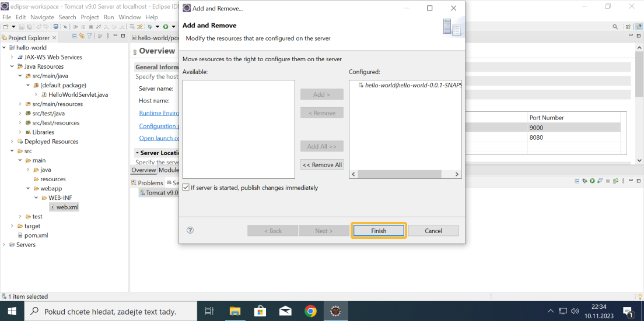
Task: Click the Filter icon in Project Explorer
Action: 89,36
